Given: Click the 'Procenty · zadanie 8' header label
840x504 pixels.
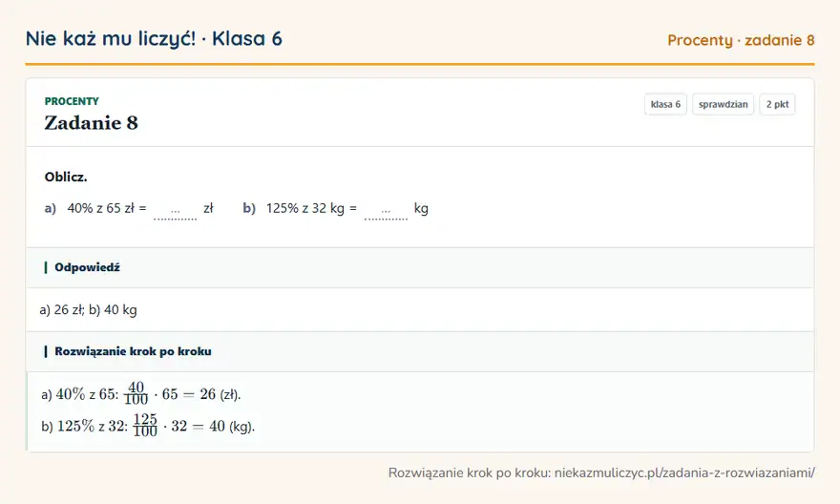Looking at the screenshot, I should 741,40.
